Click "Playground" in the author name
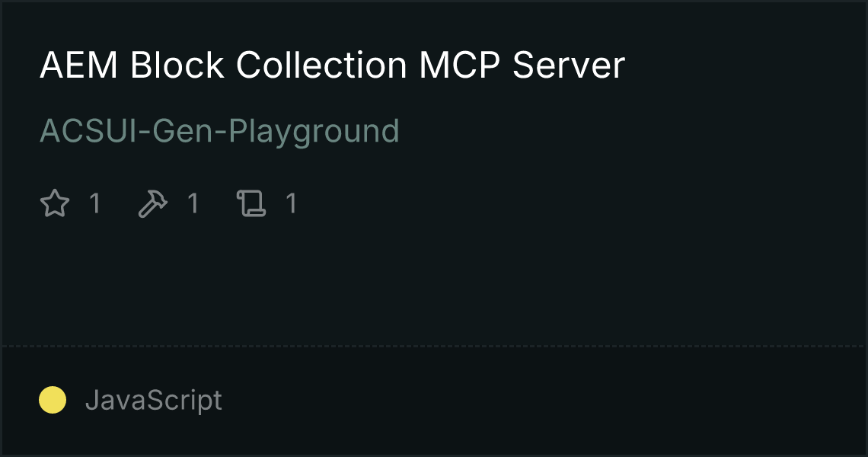Viewport: 868px width, 457px height. [x=314, y=131]
